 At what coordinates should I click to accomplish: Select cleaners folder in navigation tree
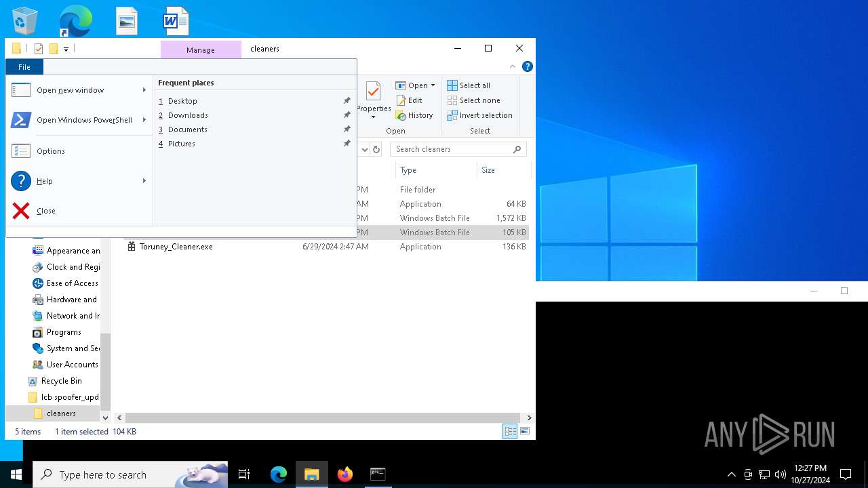click(54, 413)
